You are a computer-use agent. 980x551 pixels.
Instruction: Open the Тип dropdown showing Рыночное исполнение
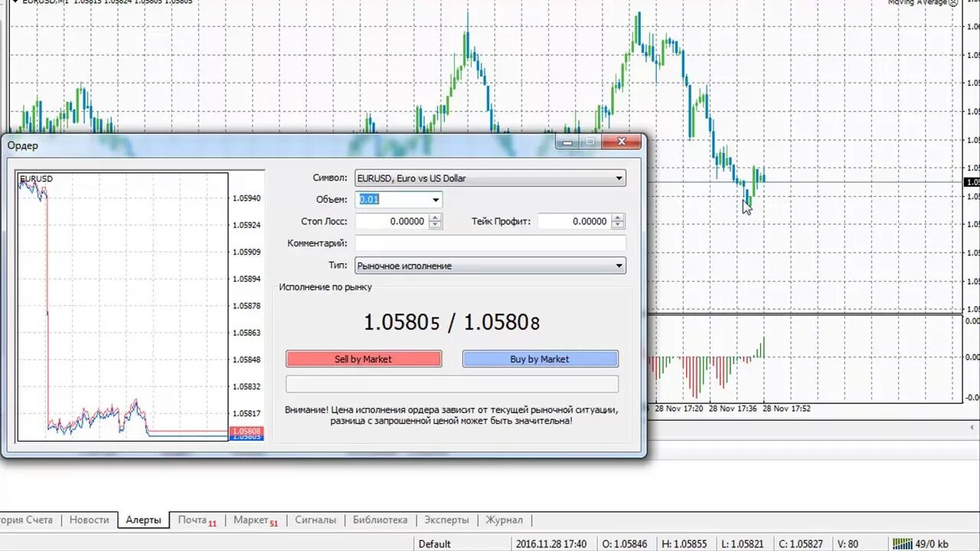[x=490, y=266]
